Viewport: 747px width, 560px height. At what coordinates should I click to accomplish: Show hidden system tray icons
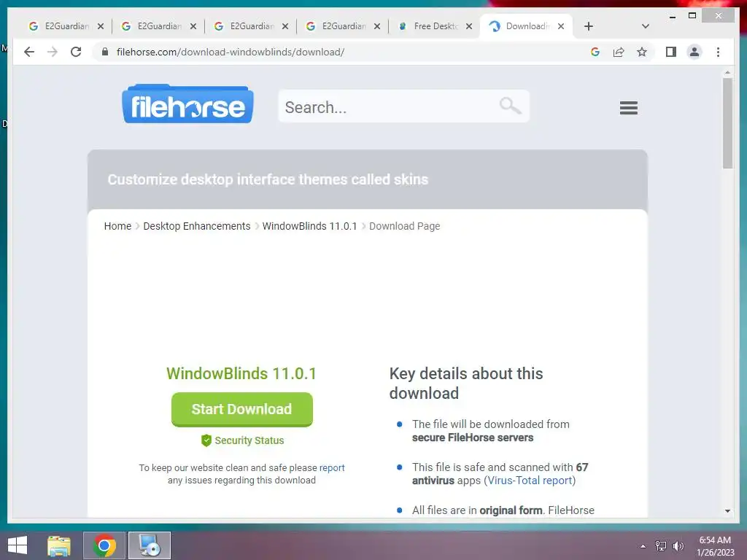click(x=643, y=546)
